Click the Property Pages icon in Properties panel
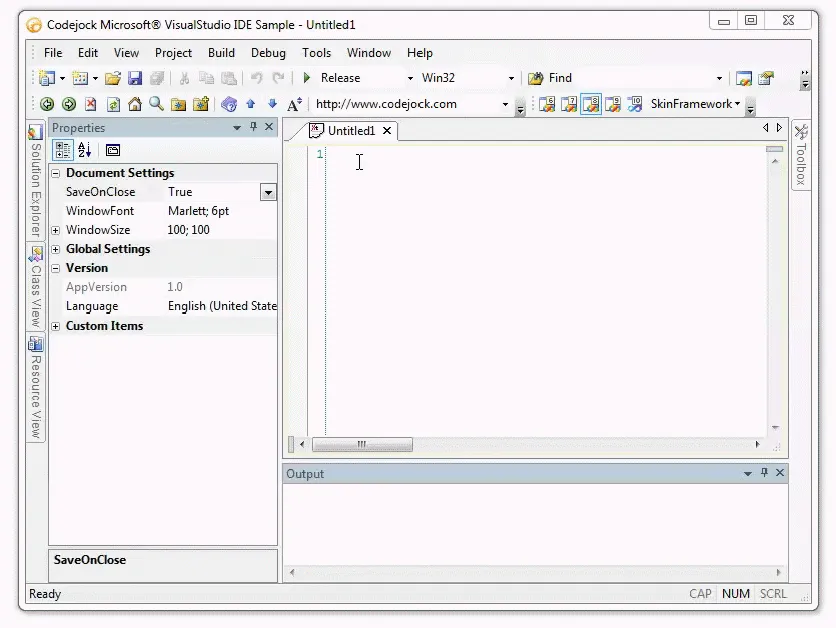 tap(112, 150)
